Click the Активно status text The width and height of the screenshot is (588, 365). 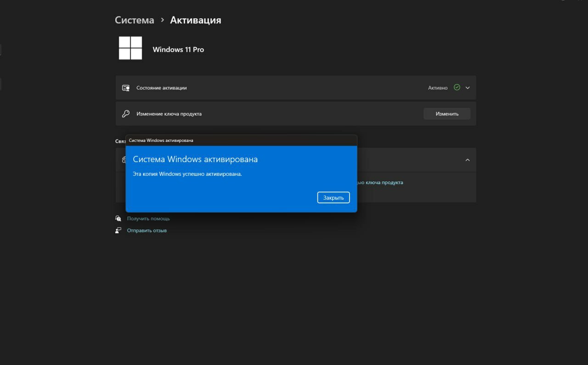438,88
